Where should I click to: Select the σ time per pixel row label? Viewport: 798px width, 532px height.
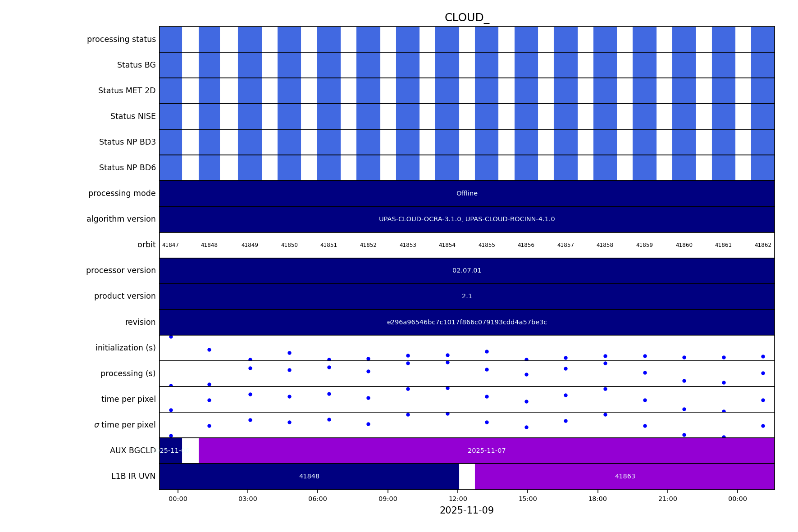pos(125,425)
